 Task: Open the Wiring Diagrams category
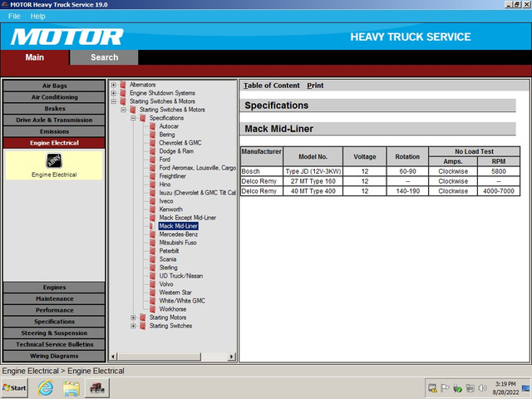(54, 356)
